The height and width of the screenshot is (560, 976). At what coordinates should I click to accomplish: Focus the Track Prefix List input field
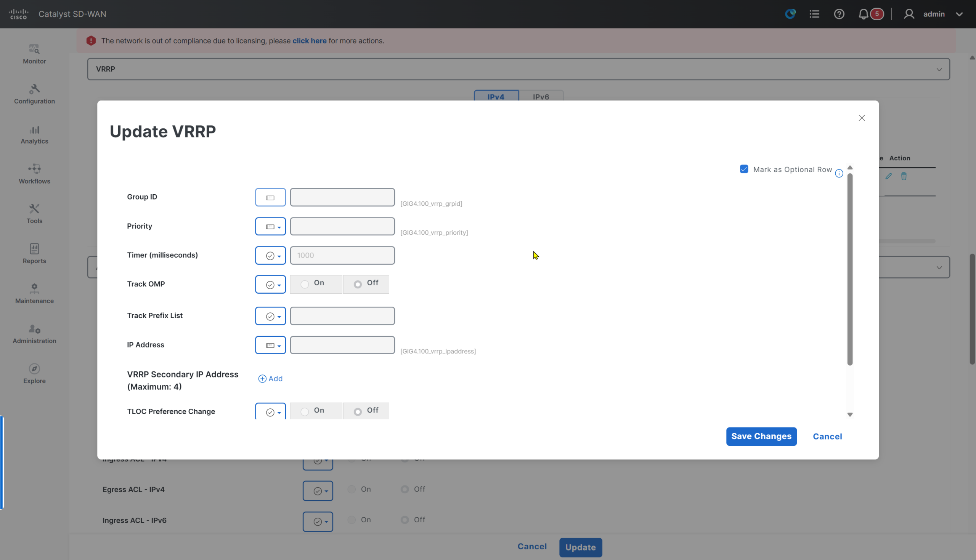coord(342,316)
